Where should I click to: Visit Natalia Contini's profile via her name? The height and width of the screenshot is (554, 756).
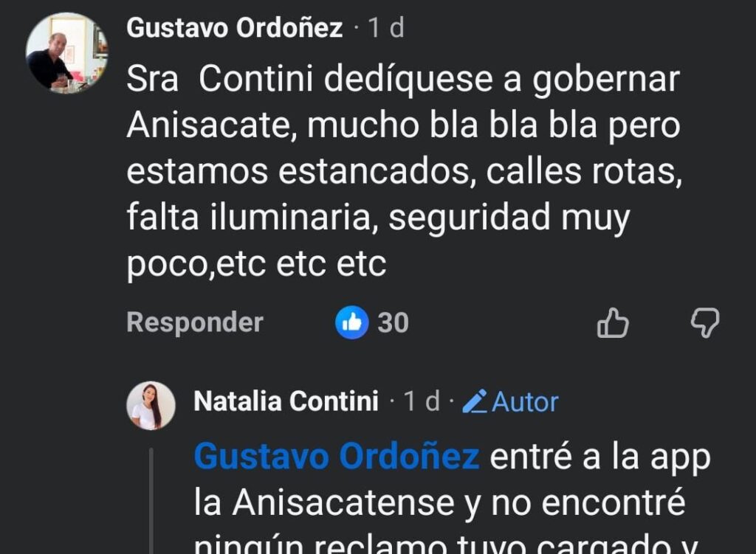click(286, 402)
